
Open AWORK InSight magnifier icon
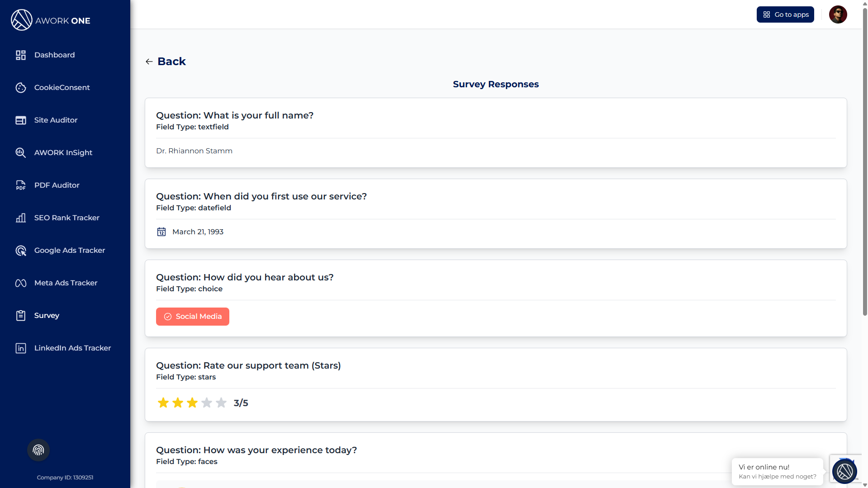[x=21, y=153]
